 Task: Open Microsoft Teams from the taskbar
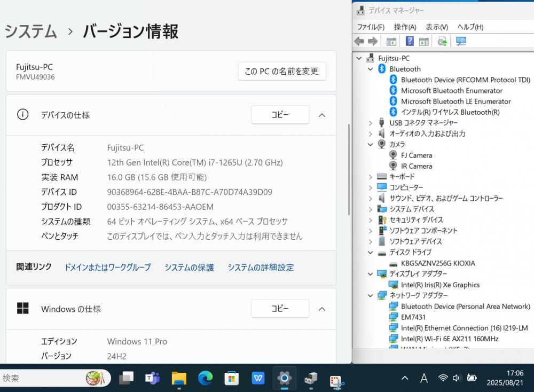(x=153, y=378)
